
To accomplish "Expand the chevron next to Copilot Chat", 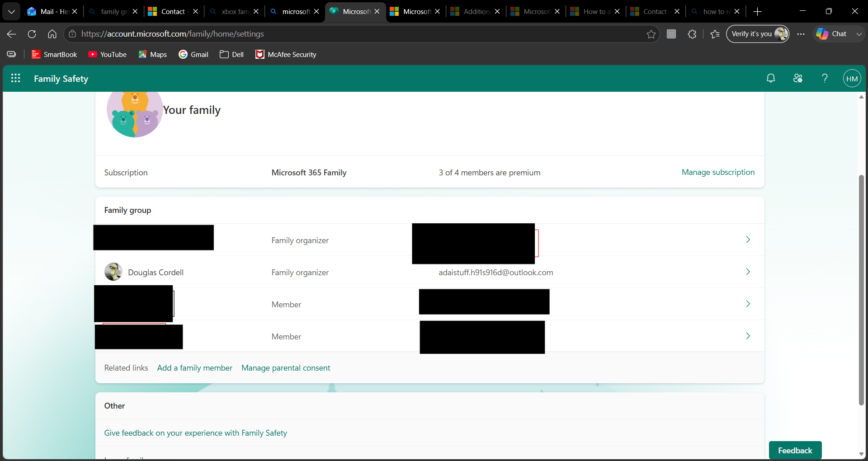I will (x=859, y=34).
